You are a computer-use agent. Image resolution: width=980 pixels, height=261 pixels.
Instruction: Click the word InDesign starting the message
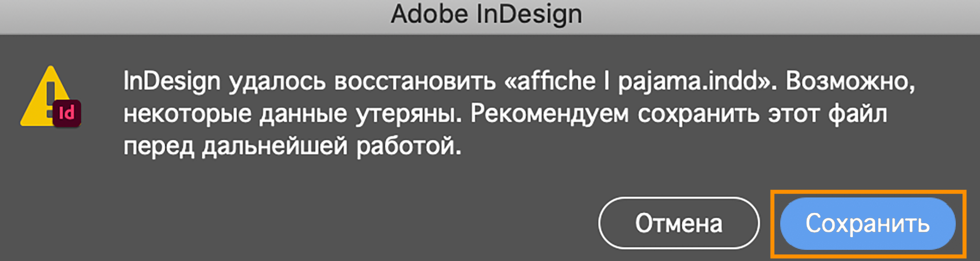pos(172,81)
